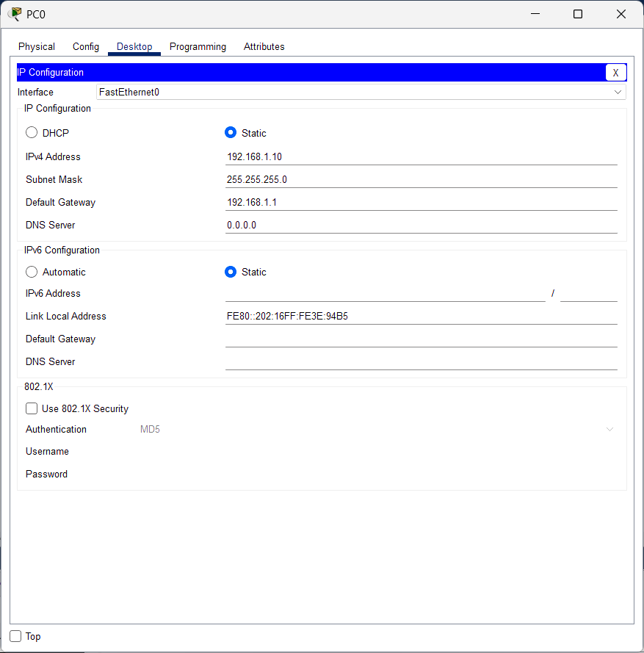This screenshot has width=644, height=653.
Task: Maximize the PC0 window
Action: point(578,14)
